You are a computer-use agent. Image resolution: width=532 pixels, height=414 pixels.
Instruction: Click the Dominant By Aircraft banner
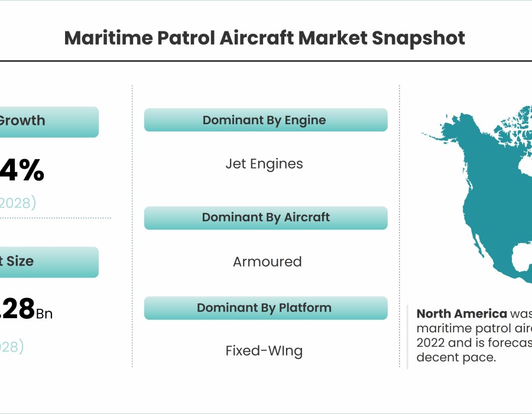265,218
